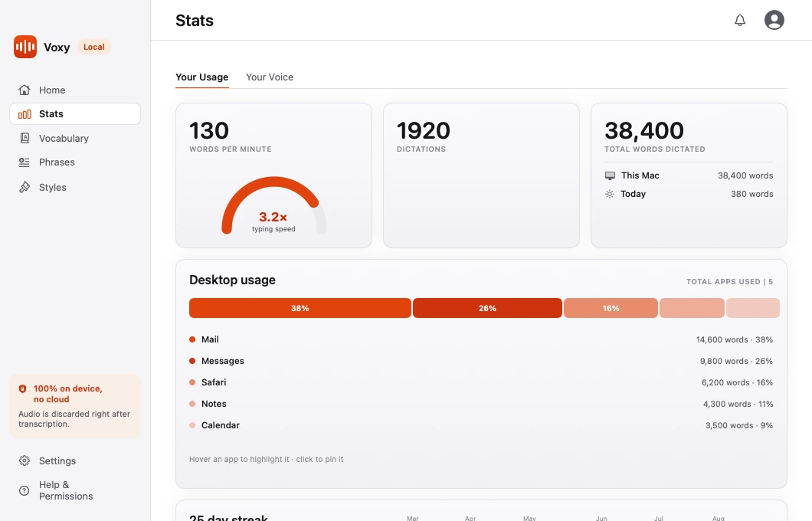Click the Messages color dot in legend
812x521 pixels.
pyautogui.click(x=192, y=361)
